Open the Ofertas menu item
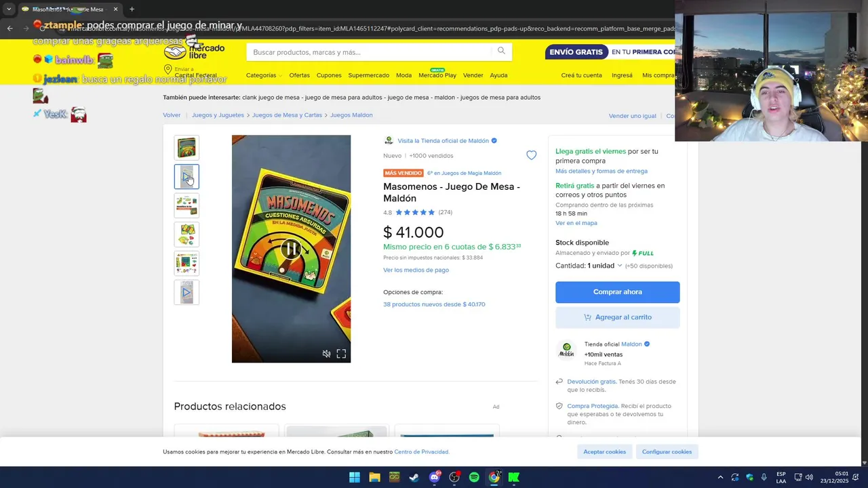This screenshot has width=868, height=488. pyautogui.click(x=299, y=75)
